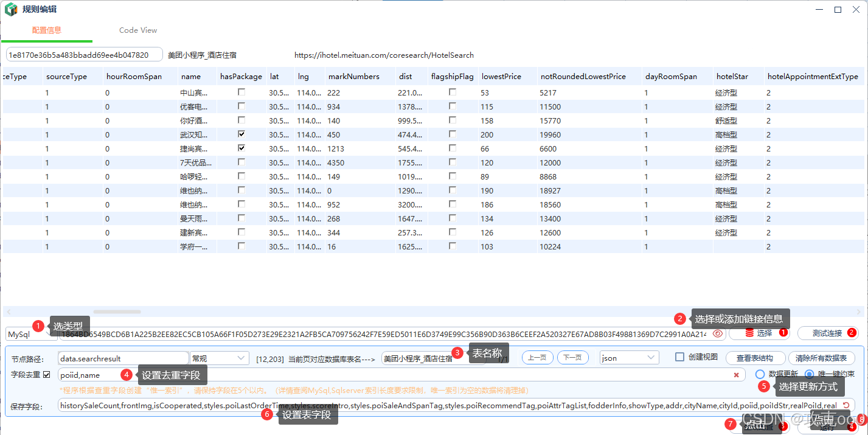Select the notRoundedLowestPrice cell 19960
Image resolution: width=868 pixels, height=435 pixels.
[589, 134]
